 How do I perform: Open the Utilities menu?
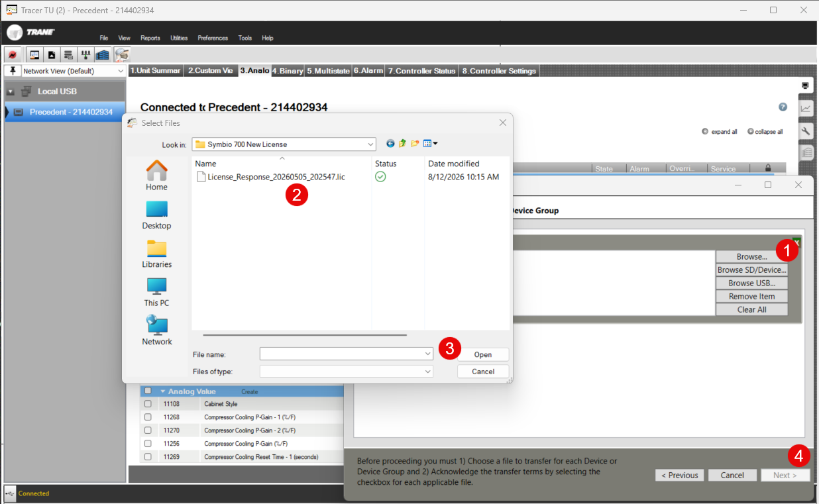179,38
